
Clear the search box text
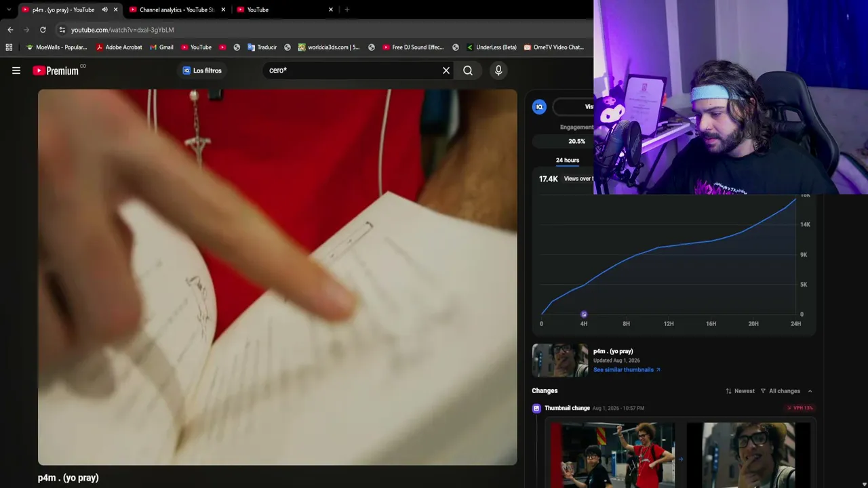tap(446, 70)
